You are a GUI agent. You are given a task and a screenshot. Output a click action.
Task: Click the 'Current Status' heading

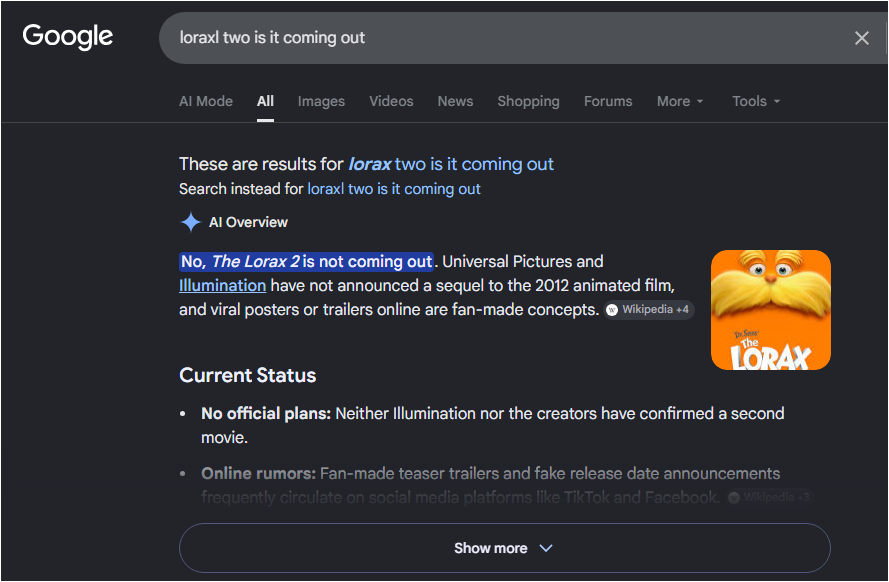point(247,376)
